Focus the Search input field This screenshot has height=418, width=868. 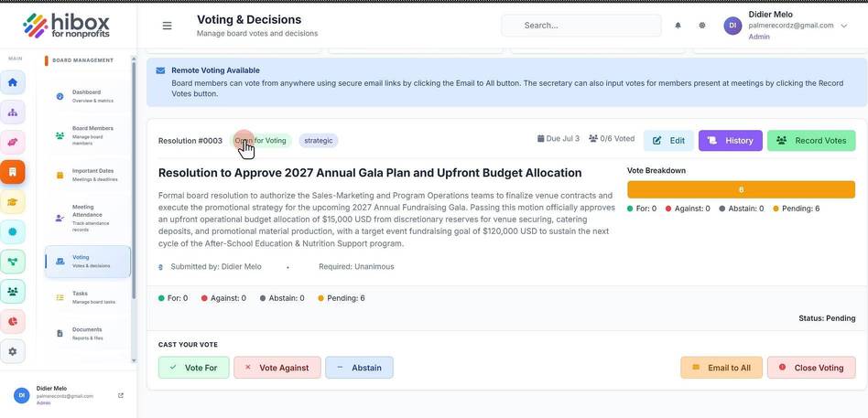pos(581,26)
